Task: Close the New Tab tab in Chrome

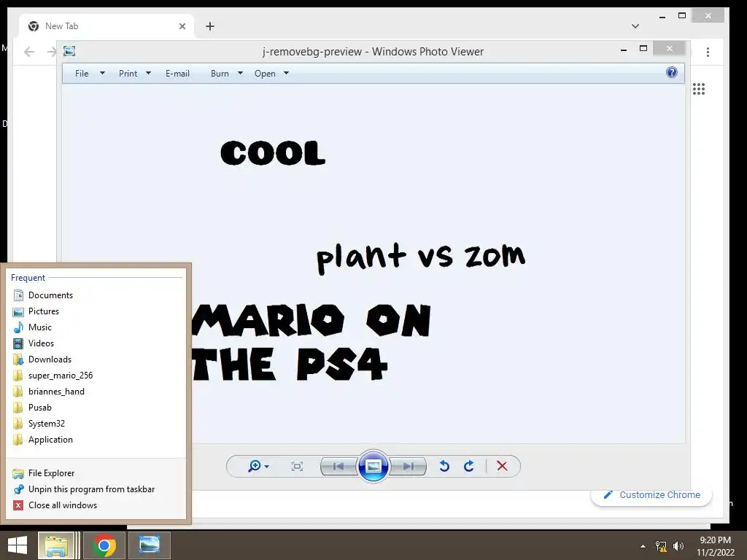Action: click(182, 26)
